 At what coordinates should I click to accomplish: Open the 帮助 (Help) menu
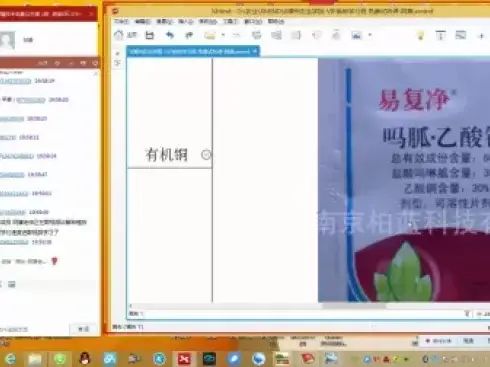276,21
